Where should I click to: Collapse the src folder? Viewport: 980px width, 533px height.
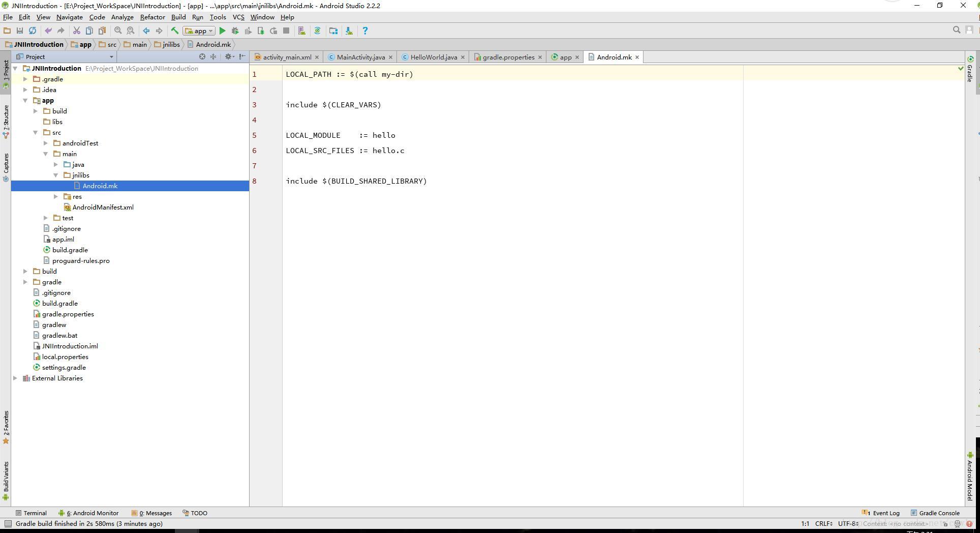[x=36, y=132]
